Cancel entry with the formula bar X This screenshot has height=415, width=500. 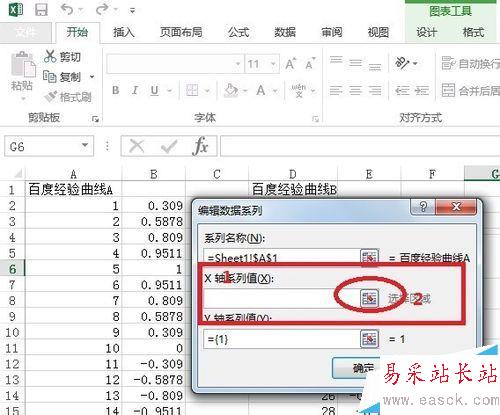click(x=137, y=146)
